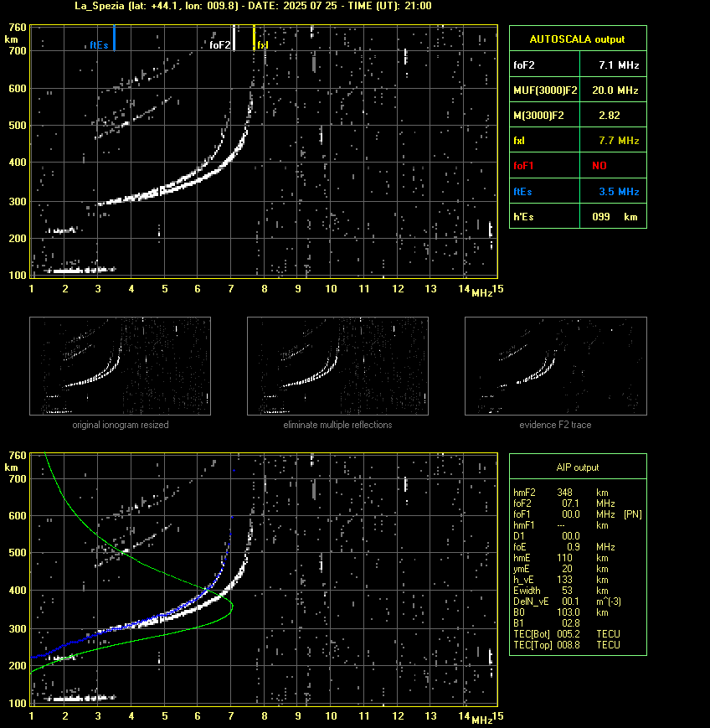Click the foF2 label in AUTOSCALA table
The height and width of the screenshot is (728, 710).
click(523, 65)
